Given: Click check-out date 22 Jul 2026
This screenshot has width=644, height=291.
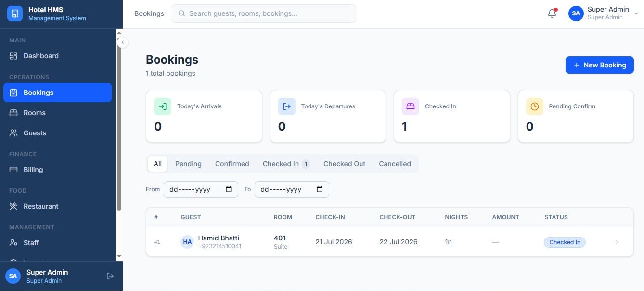Looking at the screenshot, I should coord(399,242).
